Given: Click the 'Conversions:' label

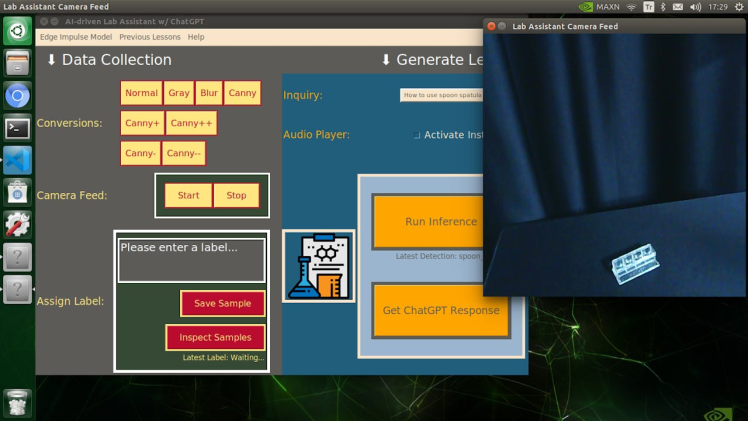Looking at the screenshot, I should click(x=70, y=123).
